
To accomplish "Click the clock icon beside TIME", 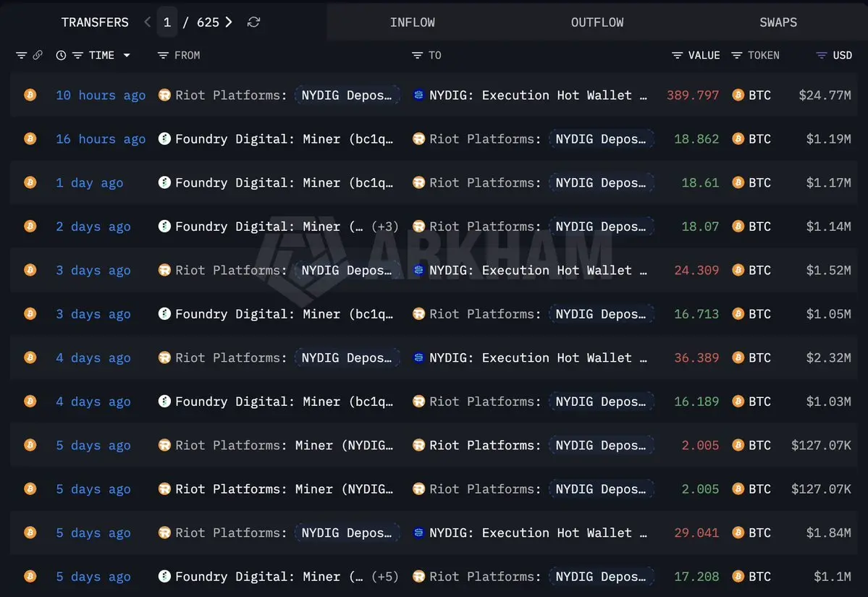I will (61, 55).
